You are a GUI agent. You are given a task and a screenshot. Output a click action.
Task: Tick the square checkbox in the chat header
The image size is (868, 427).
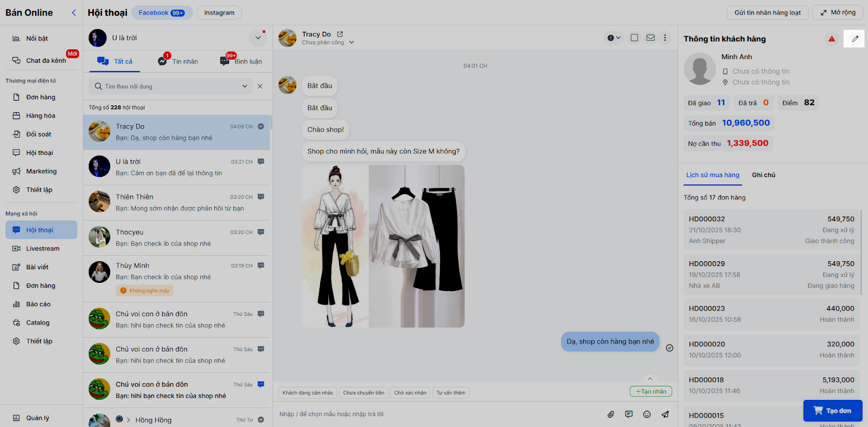pos(634,38)
